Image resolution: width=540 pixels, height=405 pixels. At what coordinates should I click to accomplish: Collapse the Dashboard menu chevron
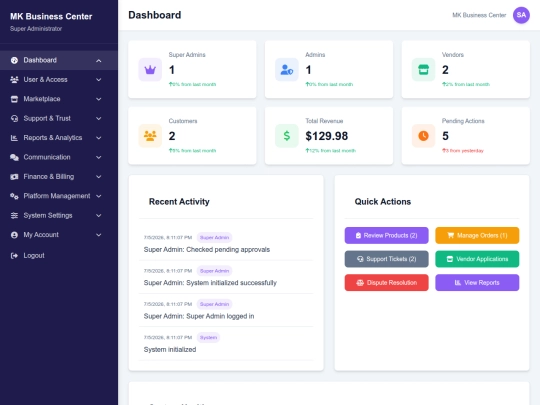pyautogui.click(x=98, y=61)
